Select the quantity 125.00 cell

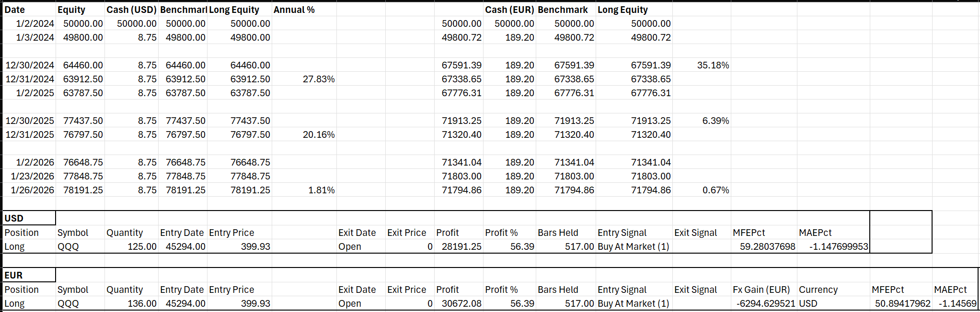142,246
